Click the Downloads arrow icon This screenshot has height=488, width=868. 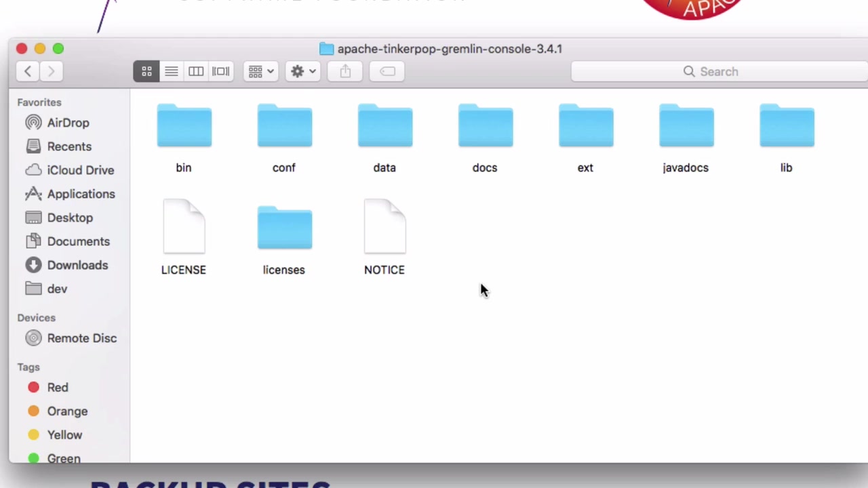[x=33, y=265]
